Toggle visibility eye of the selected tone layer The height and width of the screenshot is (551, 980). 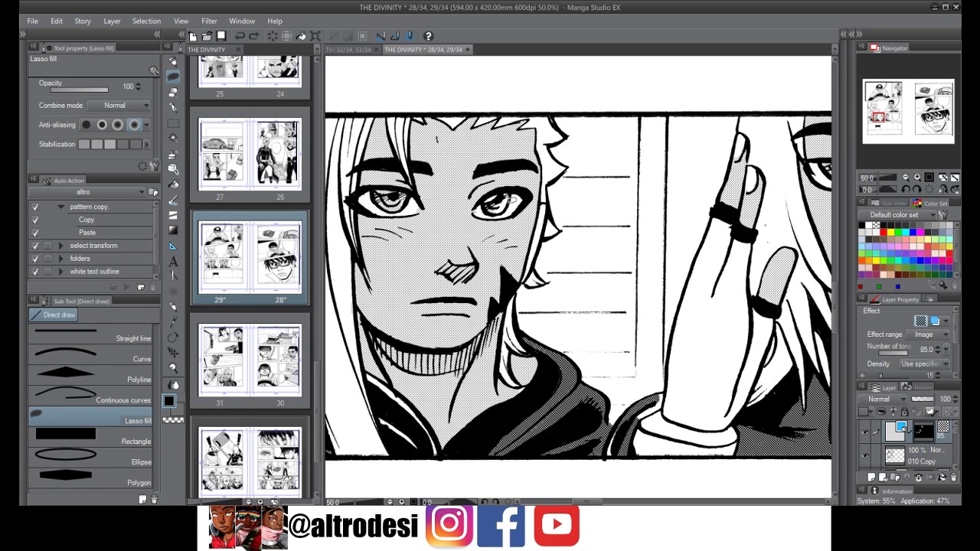pos(865,432)
